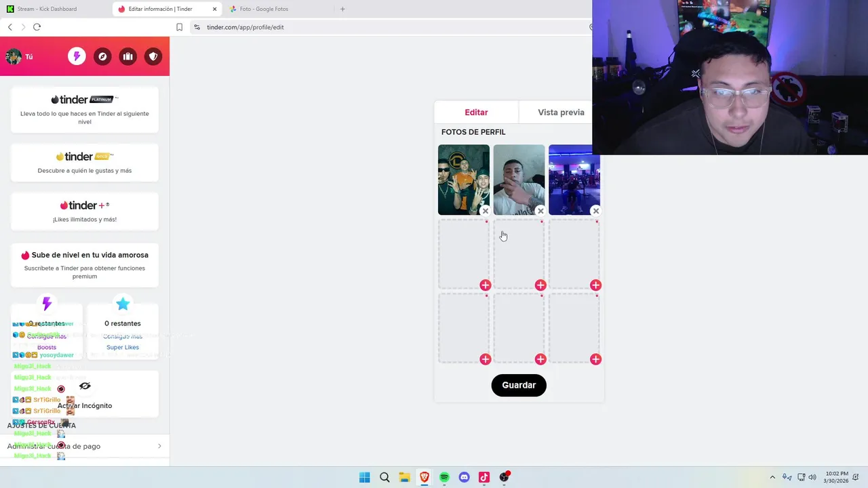Remove the second profile photo
This screenshot has height=488, width=868.
[x=540, y=211]
